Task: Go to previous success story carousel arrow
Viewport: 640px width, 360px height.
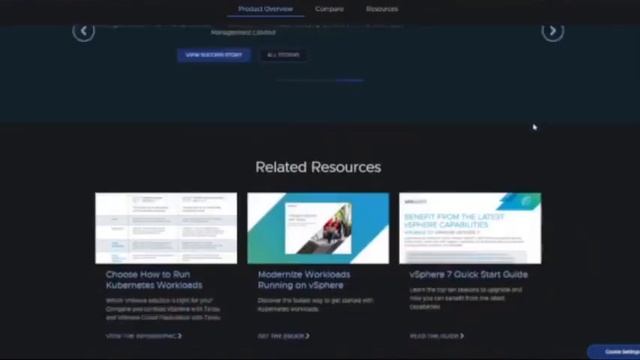Action: coord(84,31)
